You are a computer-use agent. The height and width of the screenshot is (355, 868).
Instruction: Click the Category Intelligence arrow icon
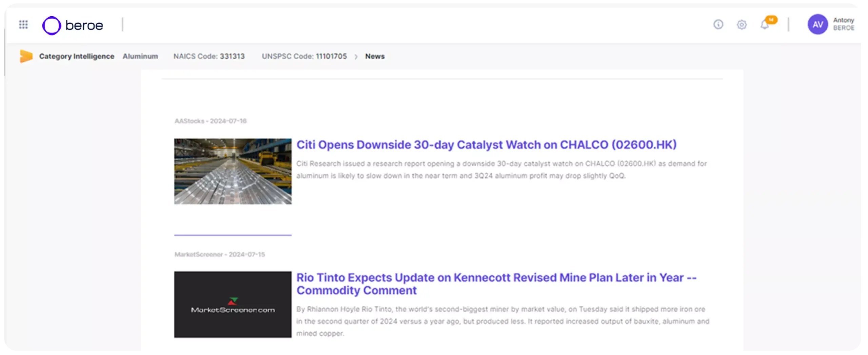(x=26, y=56)
